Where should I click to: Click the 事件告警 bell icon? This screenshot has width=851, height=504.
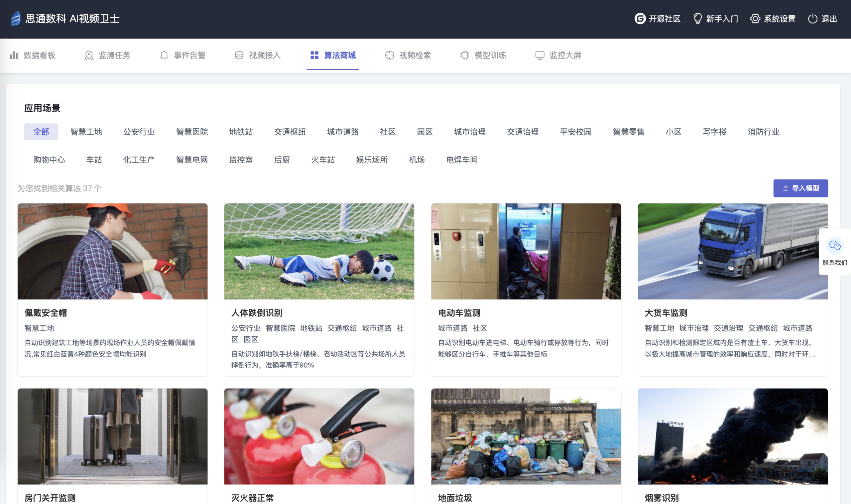(164, 55)
